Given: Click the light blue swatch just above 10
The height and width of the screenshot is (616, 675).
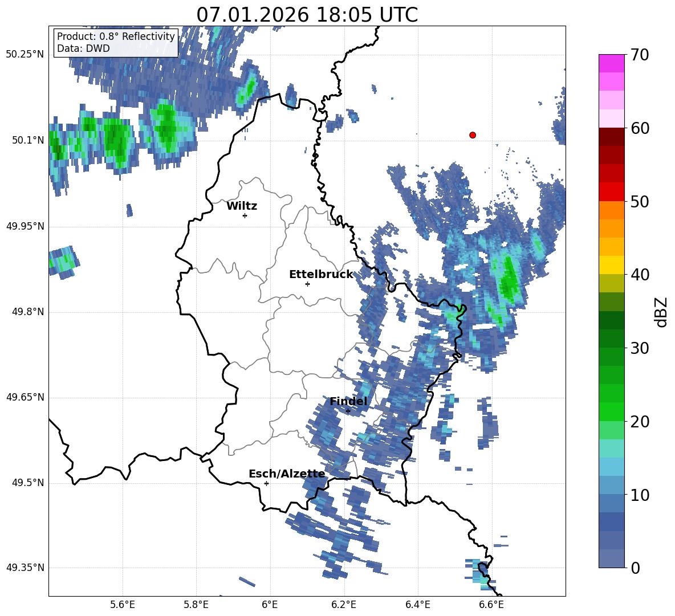Looking at the screenshot, I should click(x=611, y=486).
